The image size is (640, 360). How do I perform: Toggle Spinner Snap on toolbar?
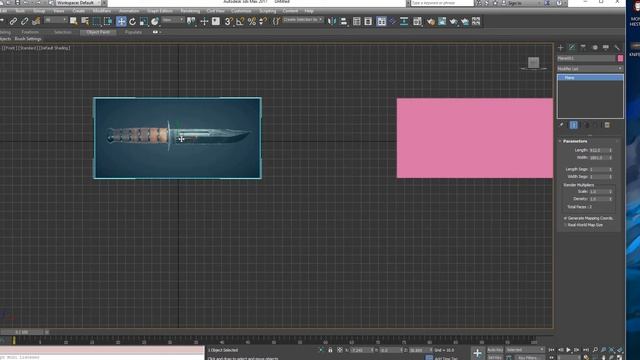tap(263, 21)
